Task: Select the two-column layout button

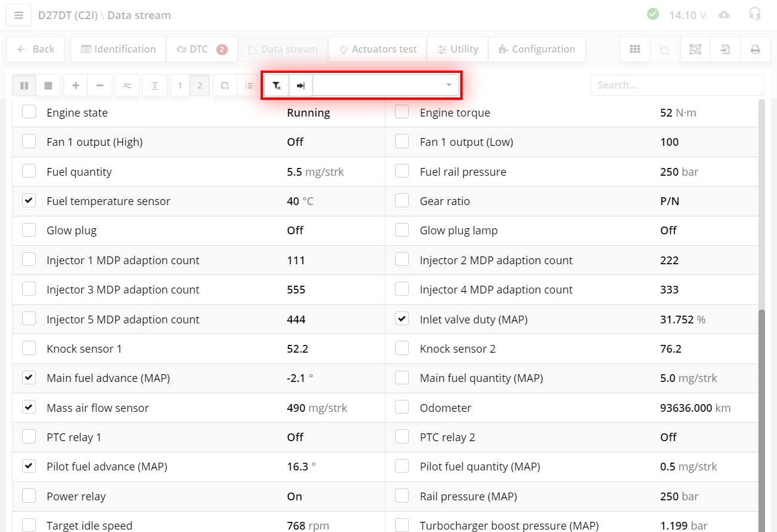Action: (200, 85)
